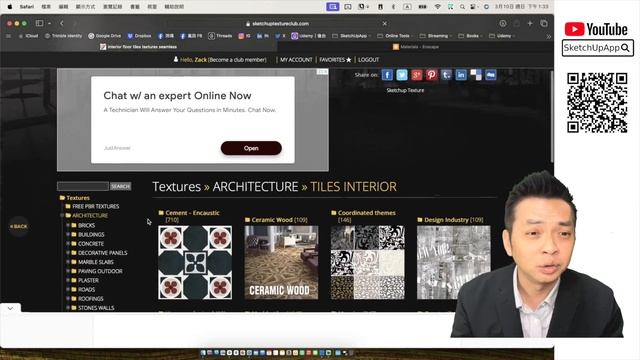Open the Google Drive bookmark
640x360 pixels.
point(105,36)
